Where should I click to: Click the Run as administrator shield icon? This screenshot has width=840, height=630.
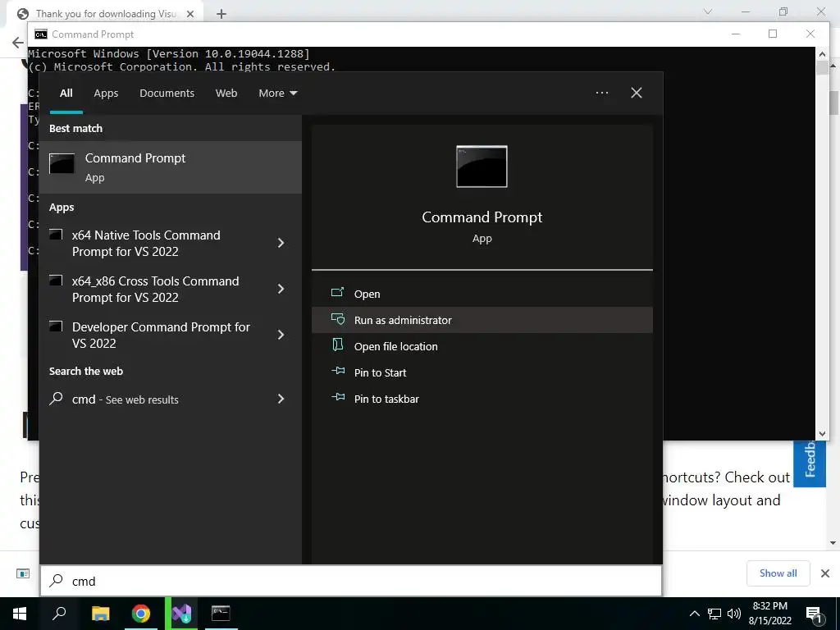click(x=337, y=319)
